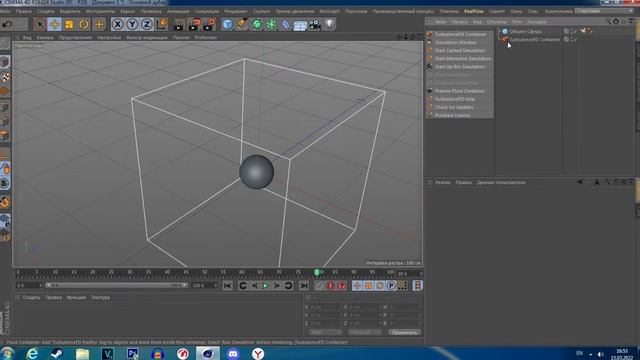
Task: Open the RealFlow menu
Action: tap(473, 11)
